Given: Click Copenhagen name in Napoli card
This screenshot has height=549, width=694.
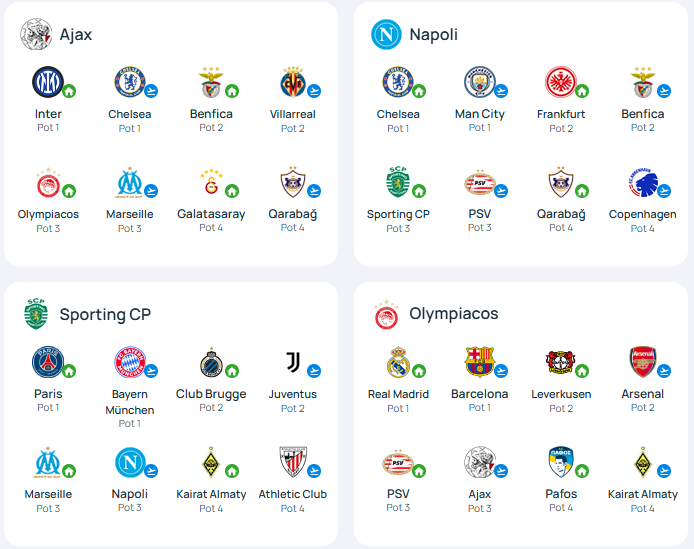Looking at the screenshot, I should 642,214.
